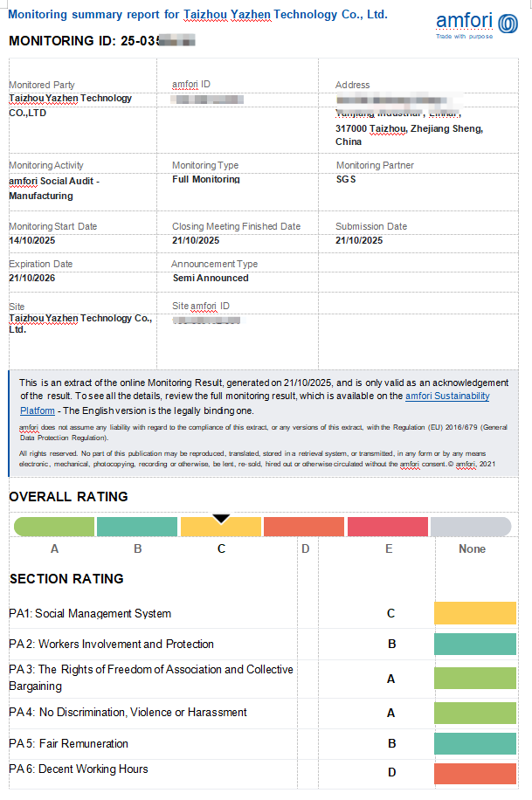
Task: Click the 14/10/2025 start date
Action: coord(31,240)
